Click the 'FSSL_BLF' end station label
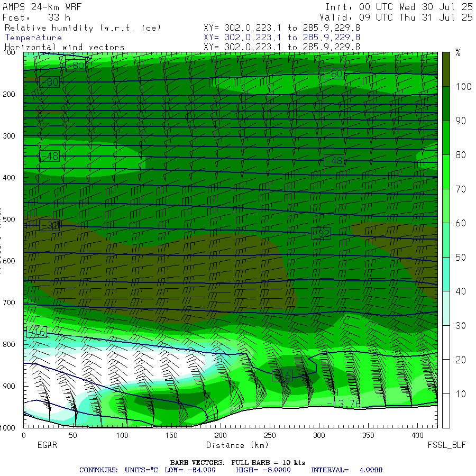The height and width of the screenshot is (476, 476). point(446,445)
